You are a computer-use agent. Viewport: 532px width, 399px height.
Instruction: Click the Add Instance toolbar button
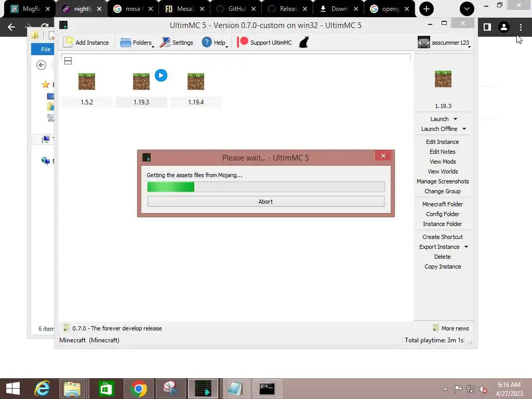point(86,43)
